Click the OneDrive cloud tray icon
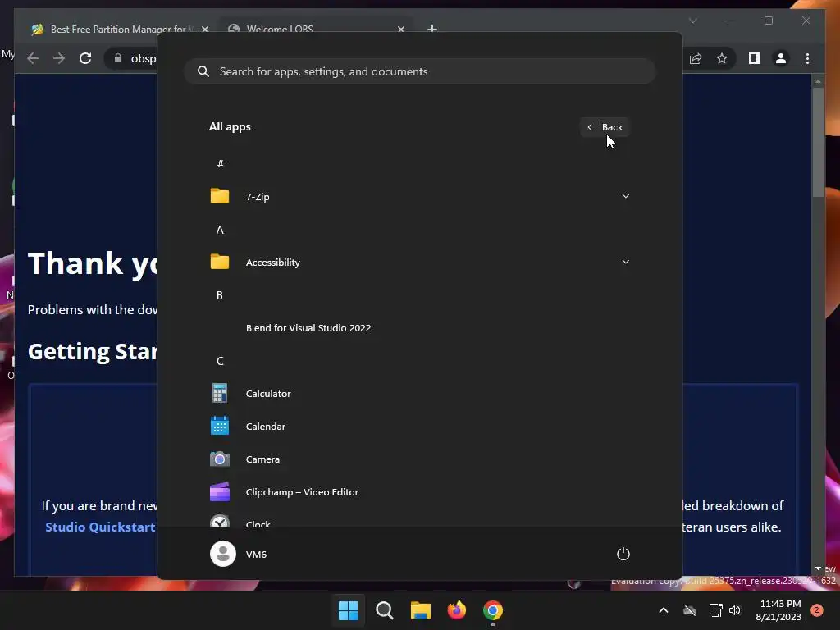 (690, 610)
